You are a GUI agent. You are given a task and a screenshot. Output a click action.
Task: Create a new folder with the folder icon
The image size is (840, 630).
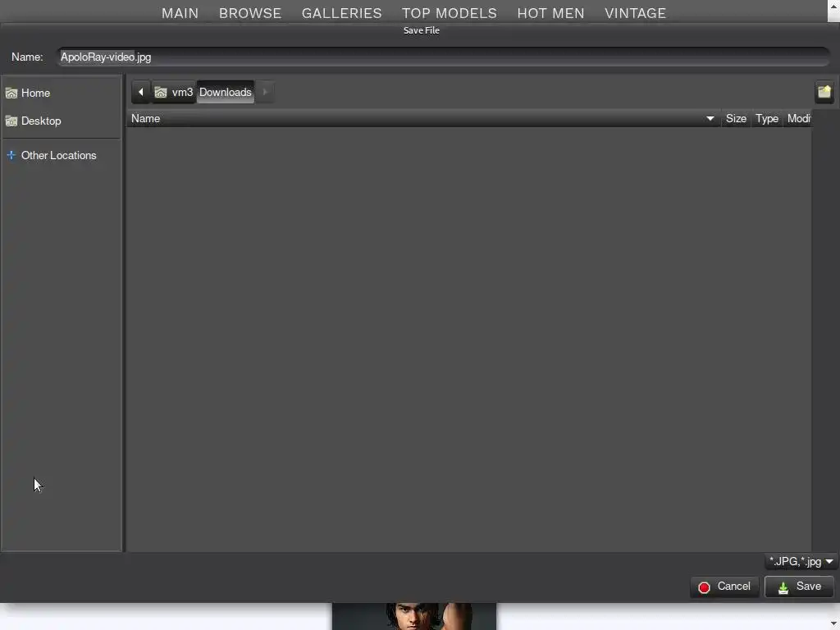[x=824, y=92]
